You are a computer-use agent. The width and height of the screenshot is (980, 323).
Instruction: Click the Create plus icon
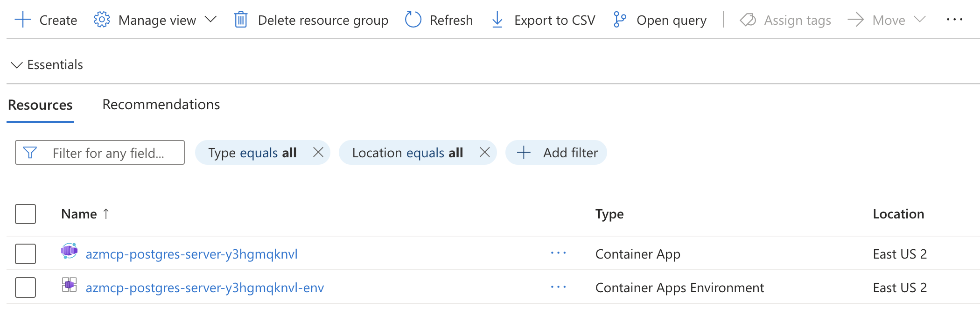(x=23, y=20)
